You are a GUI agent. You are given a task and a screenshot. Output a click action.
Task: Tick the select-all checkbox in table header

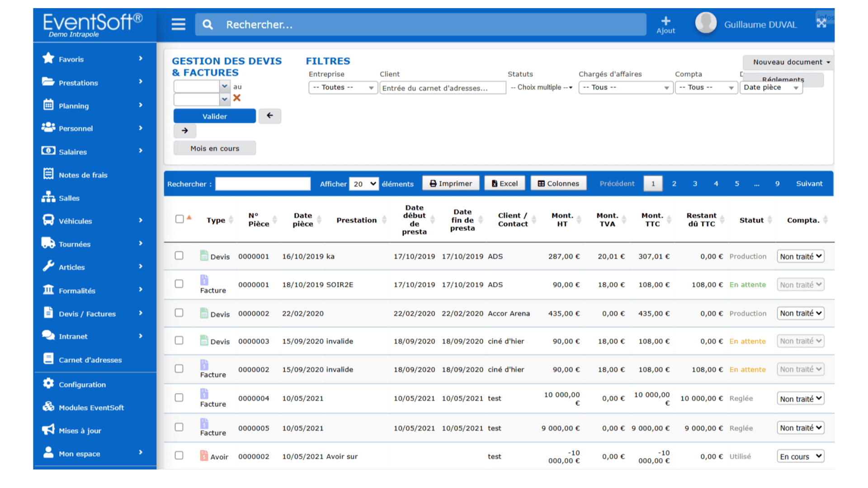point(179,219)
